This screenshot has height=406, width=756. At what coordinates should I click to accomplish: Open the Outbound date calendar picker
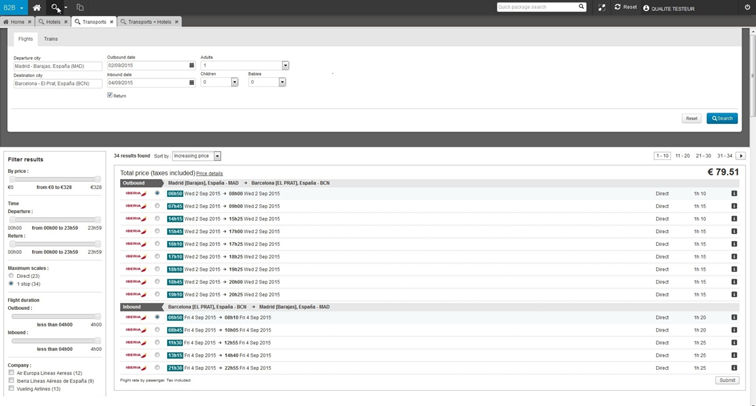192,66
